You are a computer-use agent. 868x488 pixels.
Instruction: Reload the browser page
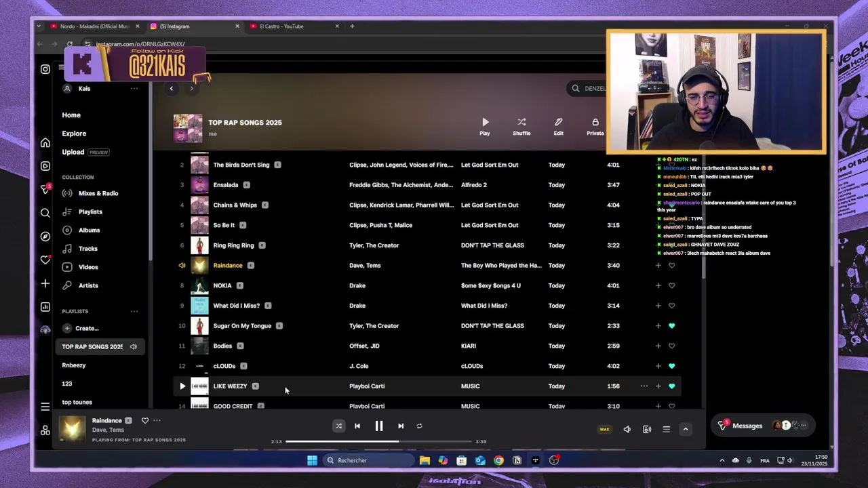click(x=69, y=44)
